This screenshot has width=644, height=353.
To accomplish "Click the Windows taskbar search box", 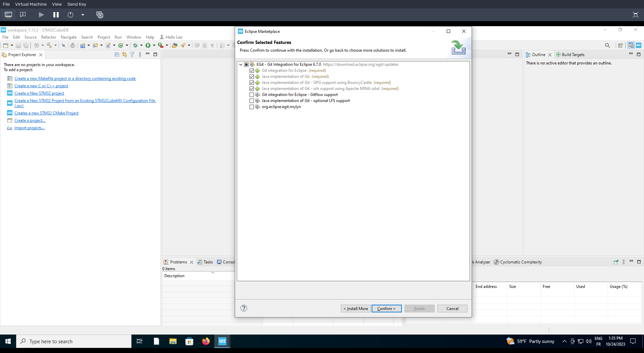I will [x=74, y=341].
